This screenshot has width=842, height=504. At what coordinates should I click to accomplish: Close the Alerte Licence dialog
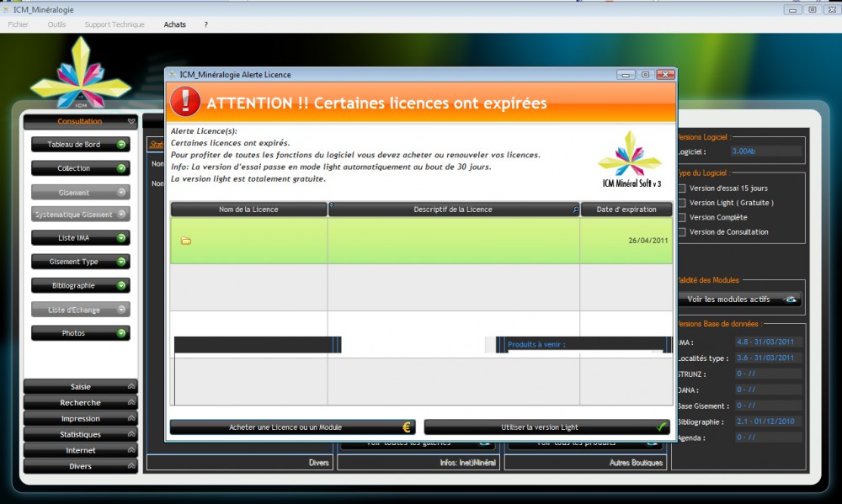665,75
